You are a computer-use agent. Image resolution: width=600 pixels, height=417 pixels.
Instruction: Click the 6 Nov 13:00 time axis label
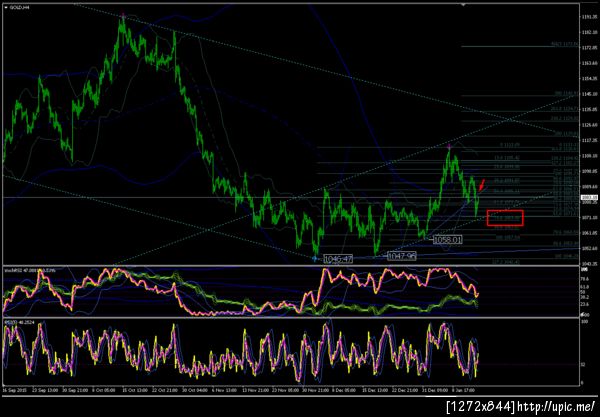pos(225,390)
